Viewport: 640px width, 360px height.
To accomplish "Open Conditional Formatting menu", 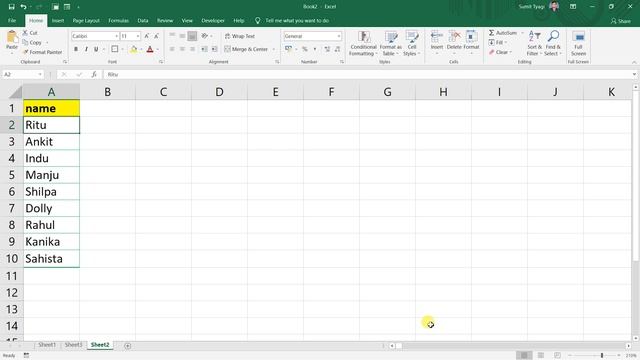I will pos(363,43).
